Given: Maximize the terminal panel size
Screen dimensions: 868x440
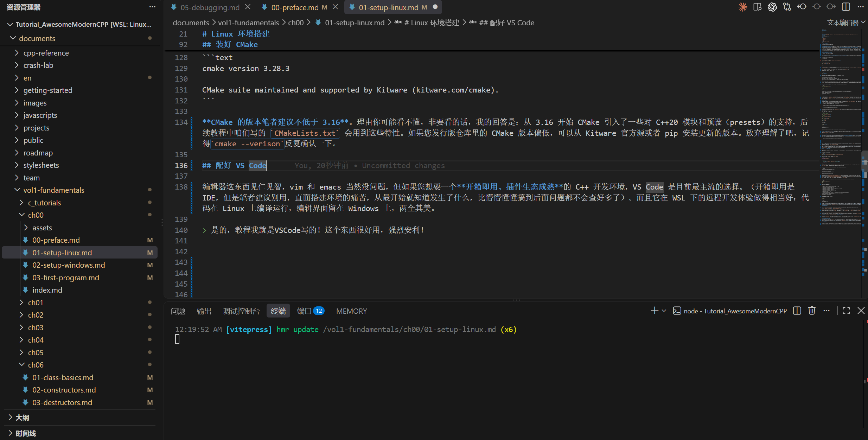Looking at the screenshot, I should [x=846, y=311].
